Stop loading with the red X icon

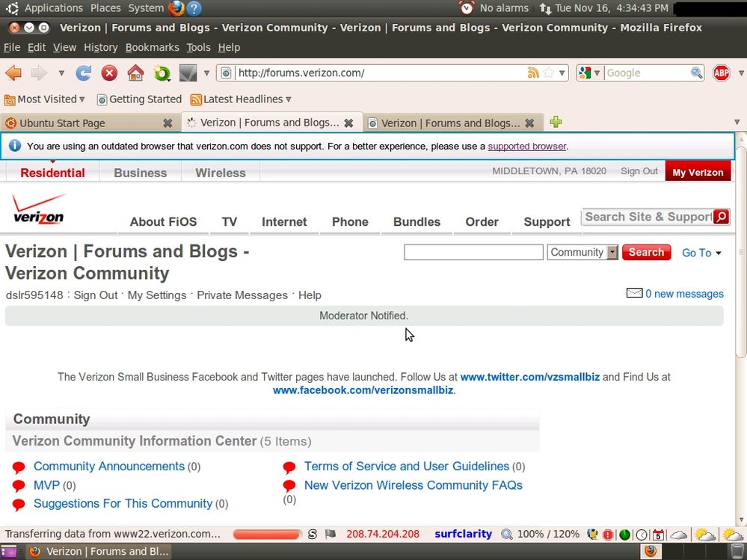109,73
